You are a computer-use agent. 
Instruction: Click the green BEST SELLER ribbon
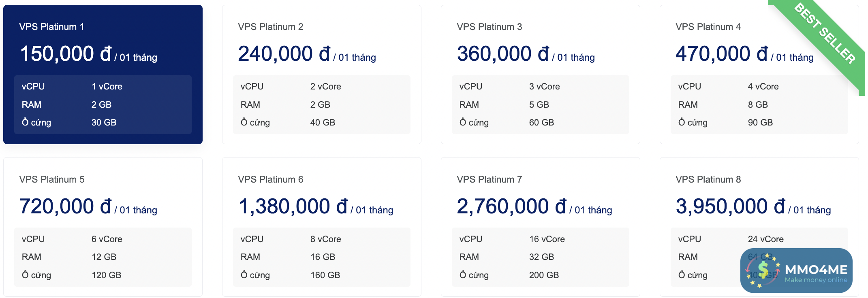(x=826, y=35)
